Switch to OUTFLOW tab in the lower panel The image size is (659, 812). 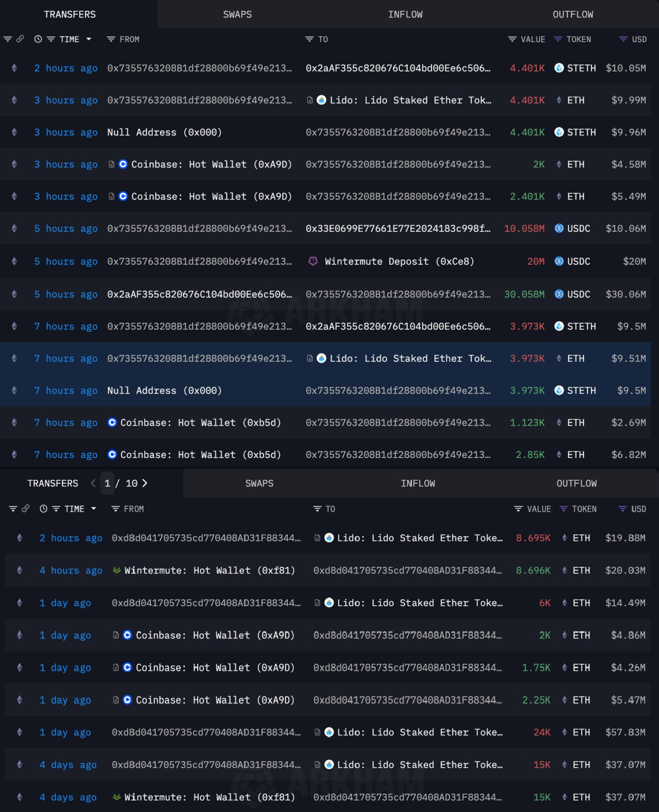pyautogui.click(x=577, y=483)
